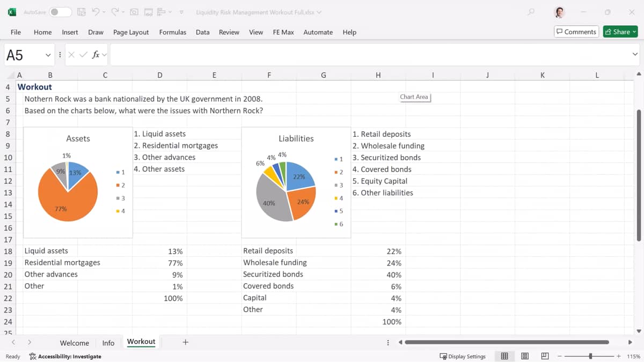The width and height of the screenshot is (644, 362).
Task: Toggle the AutoSave switch
Action: pyautogui.click(x=61, y=12)
